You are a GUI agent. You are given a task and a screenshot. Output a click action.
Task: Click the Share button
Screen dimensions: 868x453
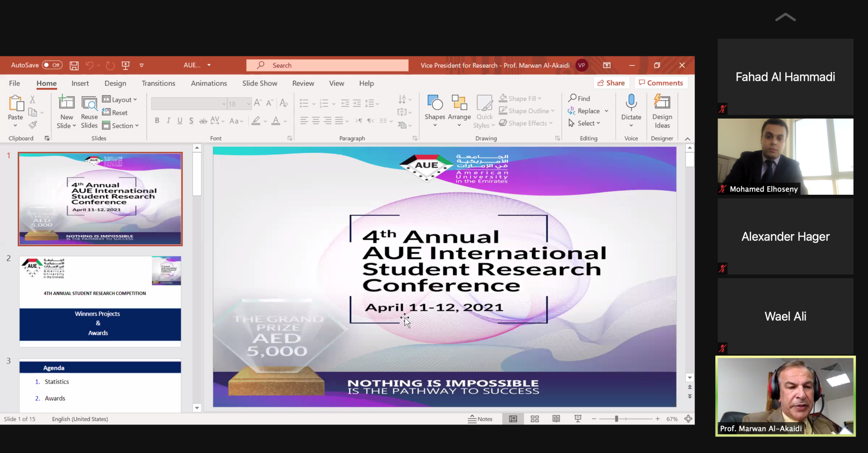[611, 83]
